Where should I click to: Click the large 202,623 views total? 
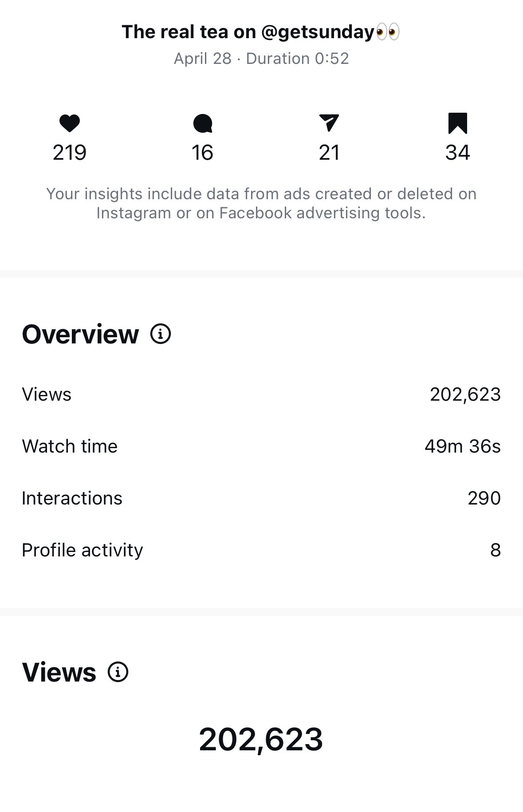coord(261,739)
